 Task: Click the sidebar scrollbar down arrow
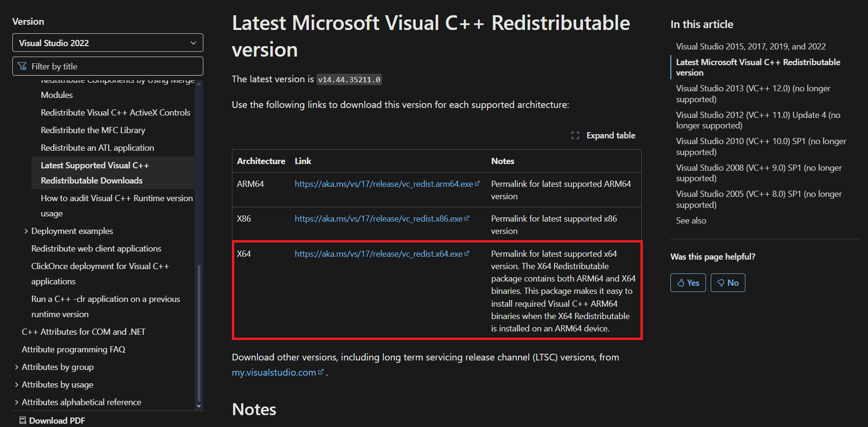click(x=199, y=406)
